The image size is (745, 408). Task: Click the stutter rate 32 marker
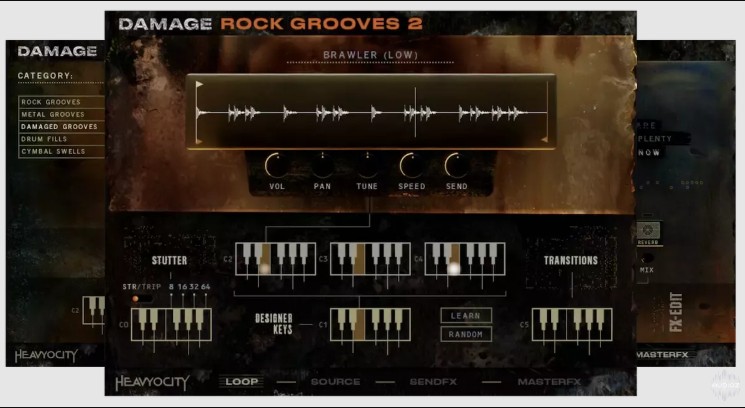(194, 287)
